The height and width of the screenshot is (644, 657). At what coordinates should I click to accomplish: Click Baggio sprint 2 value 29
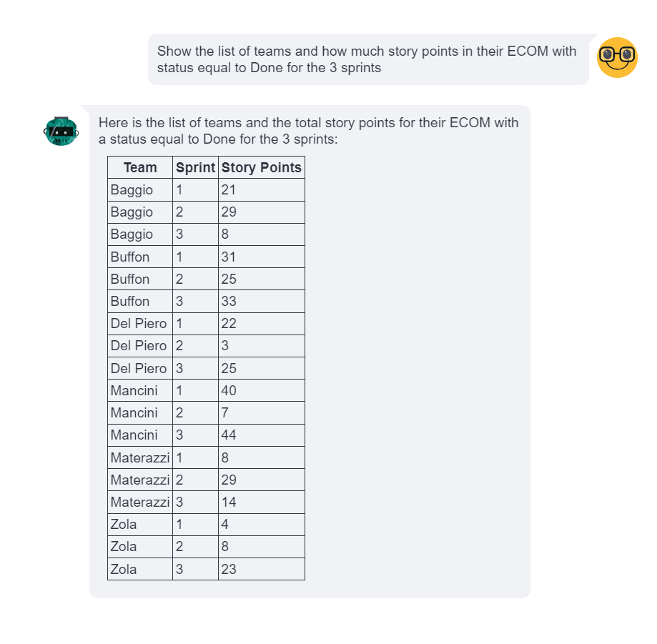[x=229, y=212]
